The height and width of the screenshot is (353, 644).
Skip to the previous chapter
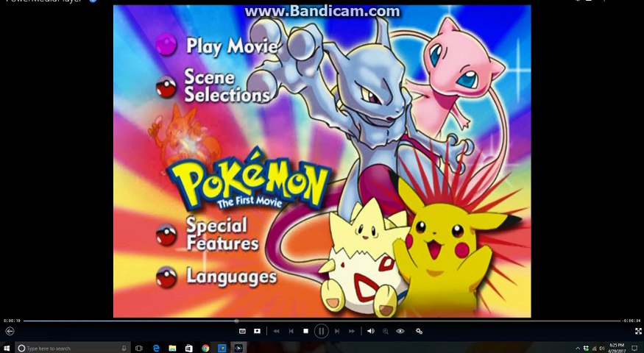coord(291,331)
